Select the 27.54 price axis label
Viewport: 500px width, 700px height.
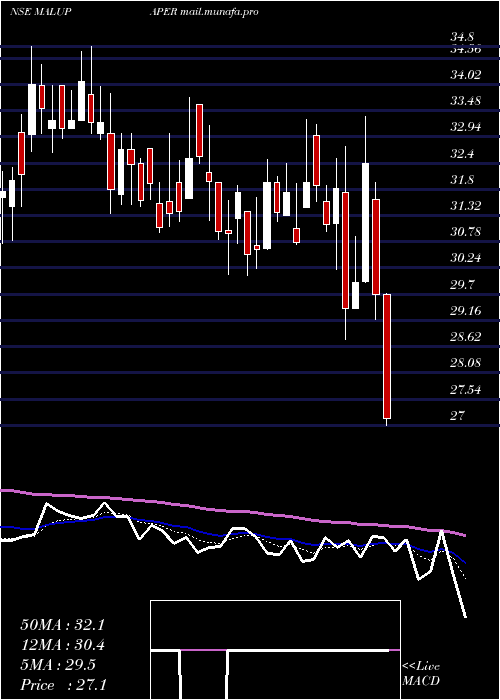466,390
